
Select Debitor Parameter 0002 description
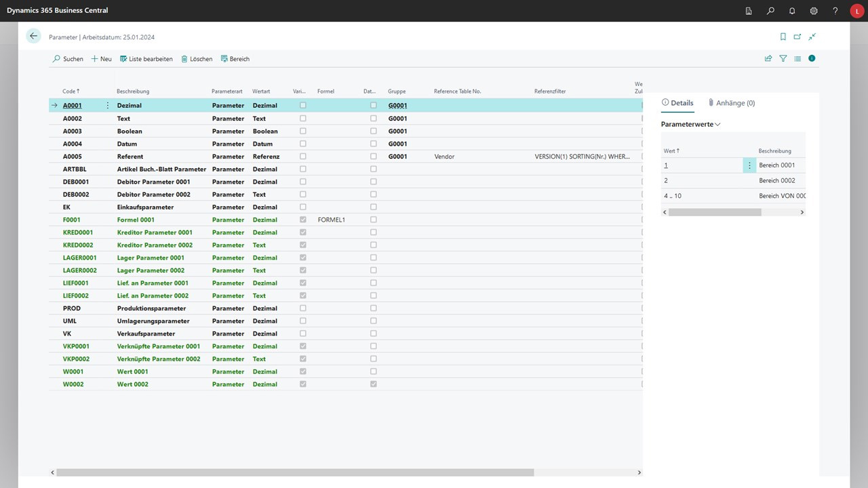(x=154, y=195)
